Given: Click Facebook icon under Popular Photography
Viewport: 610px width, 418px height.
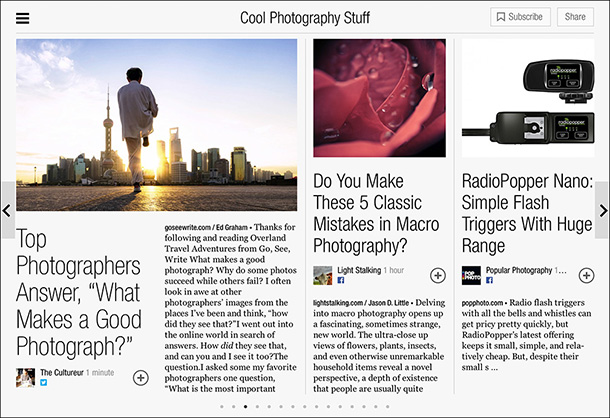Looking at the screenshot, I should (489, 280).
